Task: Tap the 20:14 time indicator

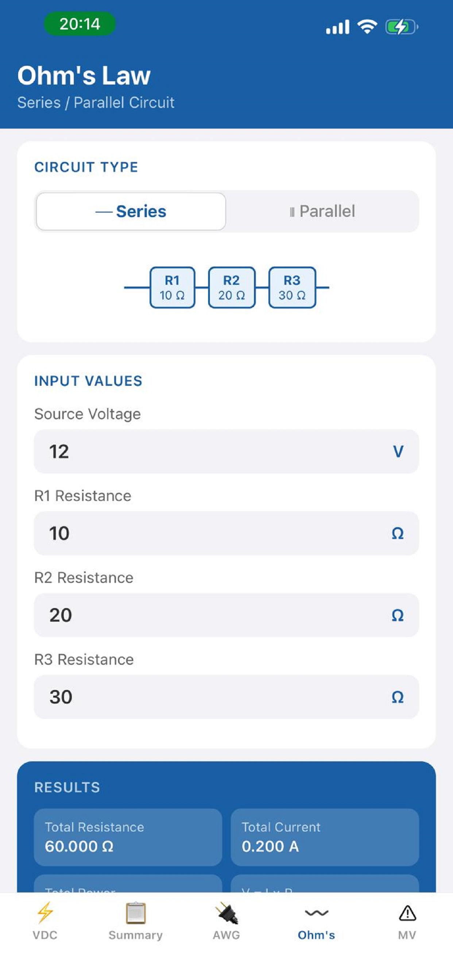Action: pos(80,24)
